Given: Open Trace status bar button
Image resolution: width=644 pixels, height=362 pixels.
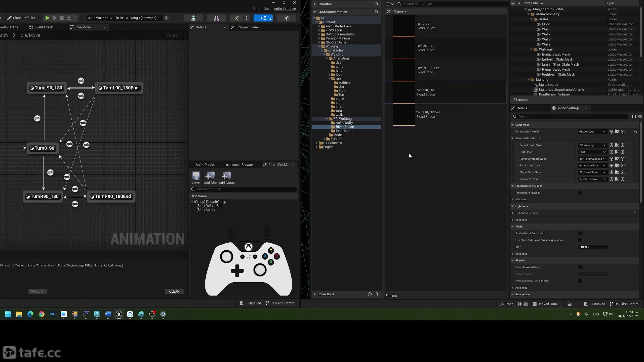Looking at the screenshot, I should [507, 304].
